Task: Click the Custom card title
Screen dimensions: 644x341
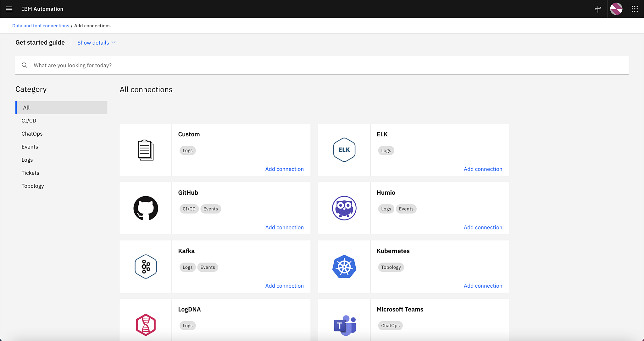Action: (x=189, y=134)
